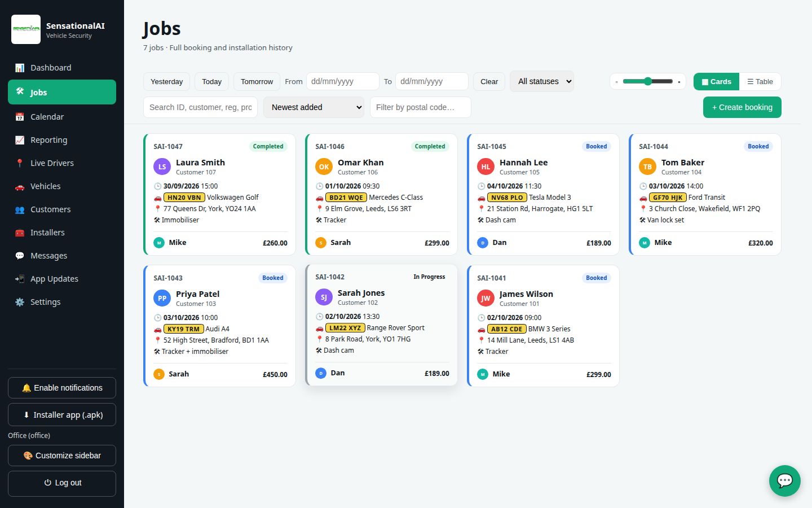Click Completed status badge on SAI-1047

pyautogui.click(x=268, y=147)
